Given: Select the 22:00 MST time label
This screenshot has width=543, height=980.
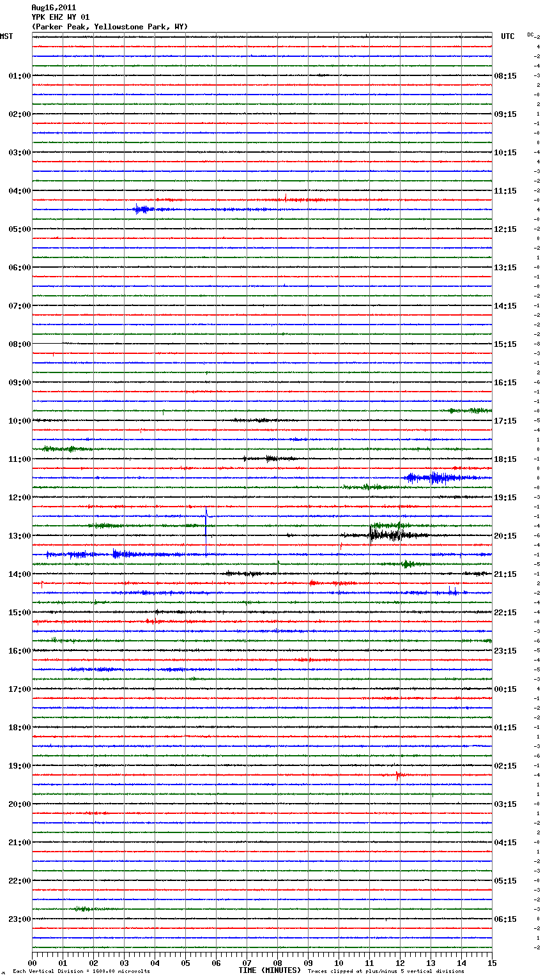Looking at the screenshot, I should point(19,881).
